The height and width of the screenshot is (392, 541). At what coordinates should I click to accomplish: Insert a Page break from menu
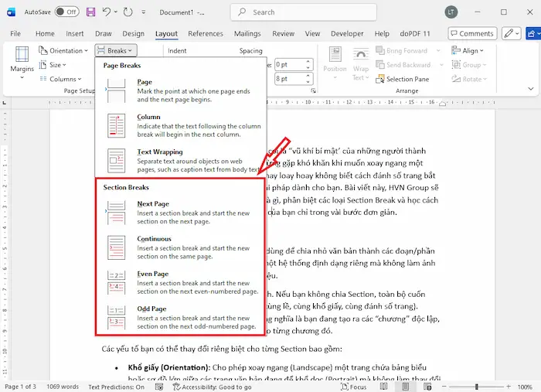[x=180, y=92]
